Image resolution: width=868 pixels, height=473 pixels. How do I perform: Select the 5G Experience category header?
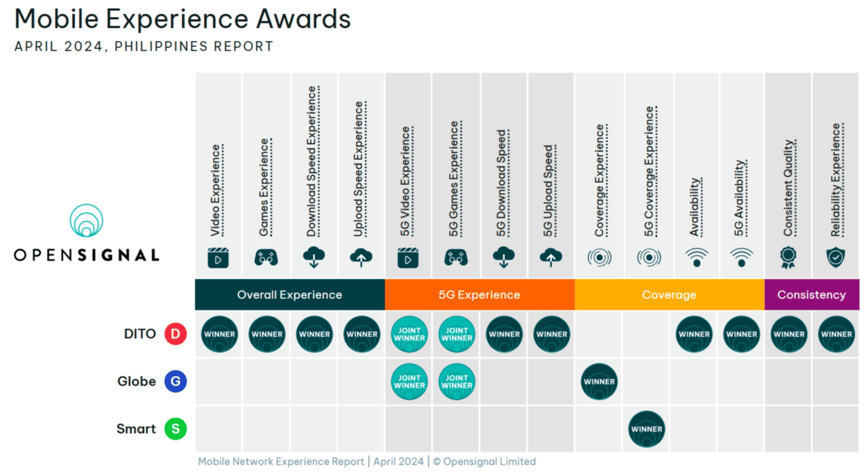tap(479, 295)
